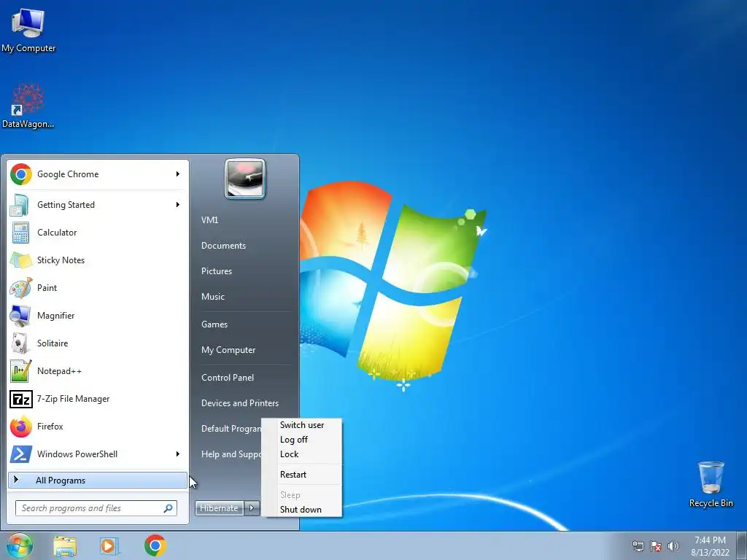
Task: Click the Hibernate button
Action: click(x=219, y=508)
